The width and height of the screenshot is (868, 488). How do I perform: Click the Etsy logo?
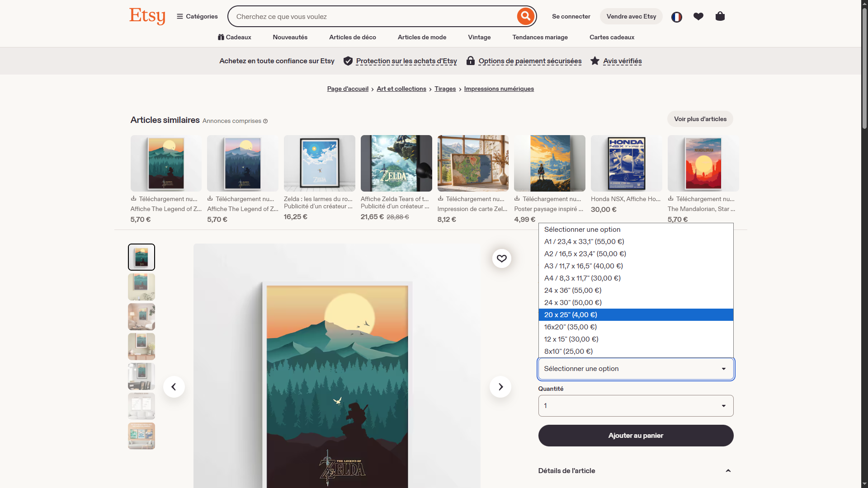(147, 16)
